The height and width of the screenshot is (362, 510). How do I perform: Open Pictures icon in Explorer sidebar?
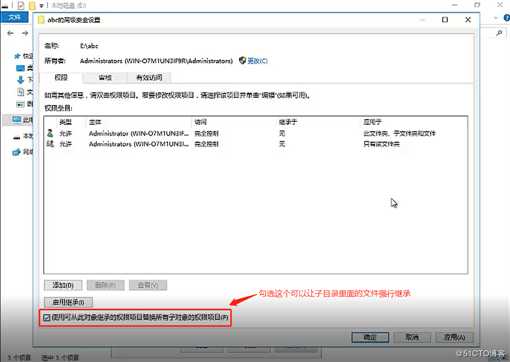(x=20, y=104)
